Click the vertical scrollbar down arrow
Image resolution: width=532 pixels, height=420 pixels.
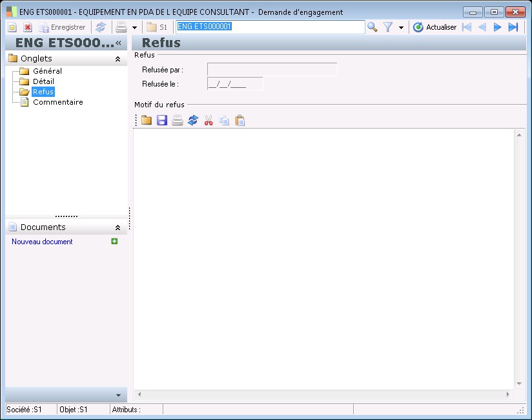(519, 384)
